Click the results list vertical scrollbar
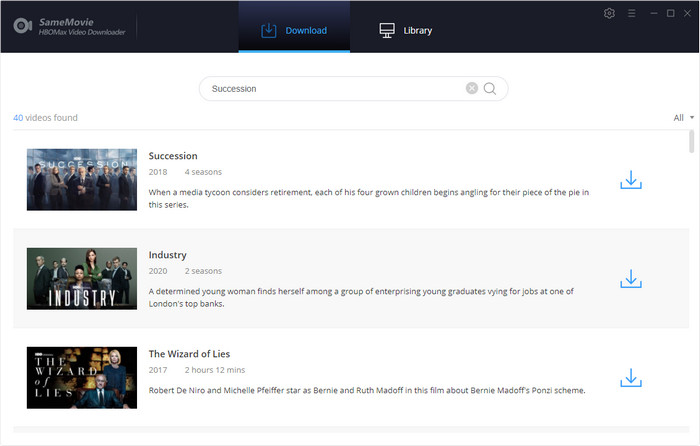 coord(692,142)
